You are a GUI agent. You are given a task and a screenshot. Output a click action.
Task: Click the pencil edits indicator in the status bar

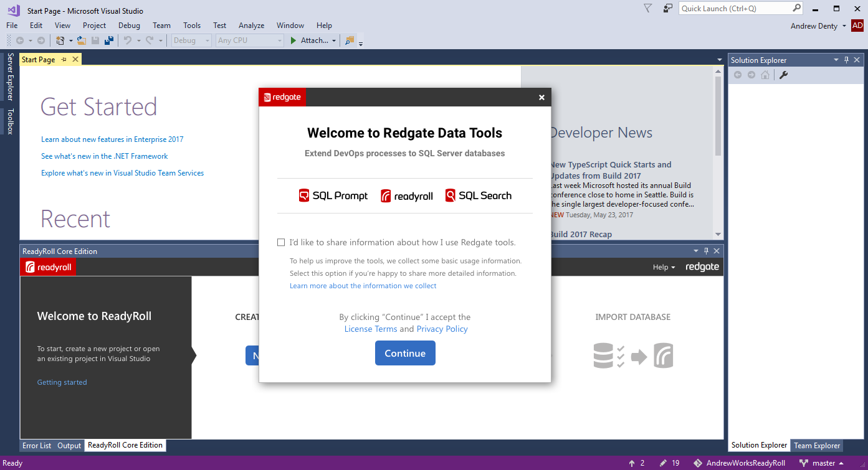[663, 463]
